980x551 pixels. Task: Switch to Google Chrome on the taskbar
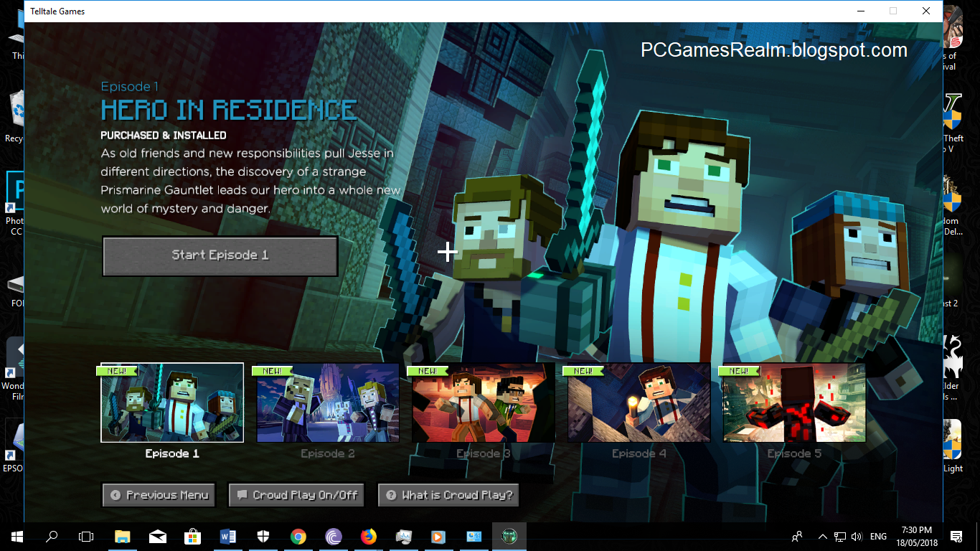click(x=298, y=536)
